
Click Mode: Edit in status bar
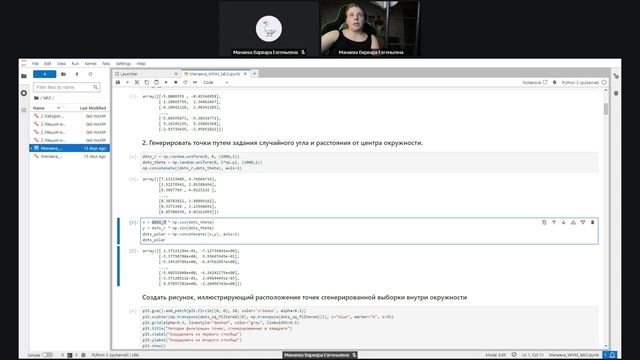point(496,355)
